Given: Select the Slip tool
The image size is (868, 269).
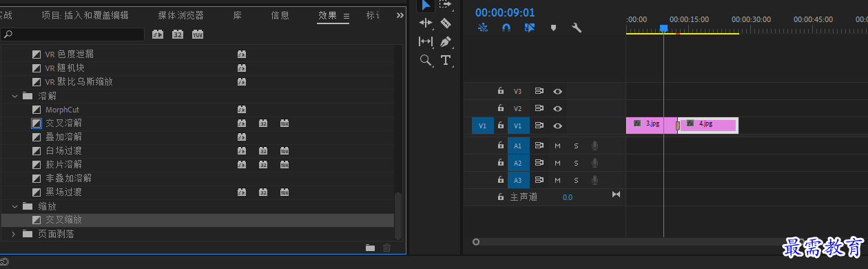Looking at the screenshot, I should (426, 41).
